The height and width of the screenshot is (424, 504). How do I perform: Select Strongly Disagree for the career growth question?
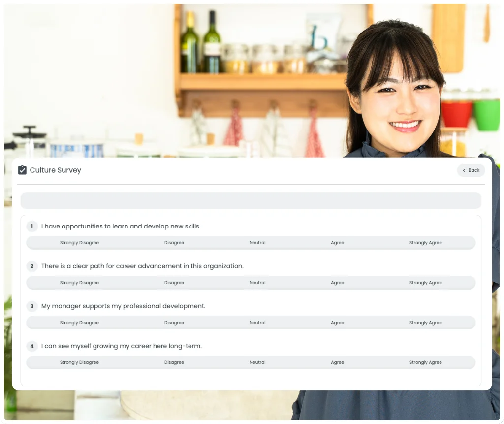(79, 362)
